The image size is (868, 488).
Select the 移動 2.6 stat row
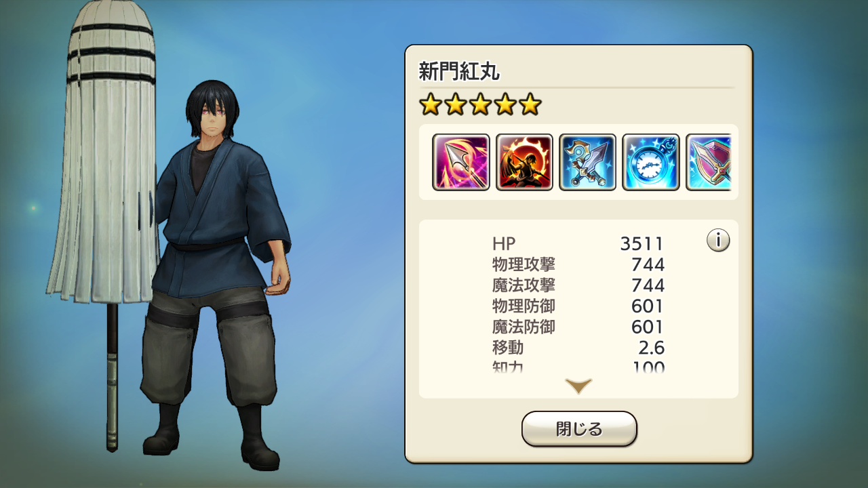pyautogui.click(x=578, y=348)
